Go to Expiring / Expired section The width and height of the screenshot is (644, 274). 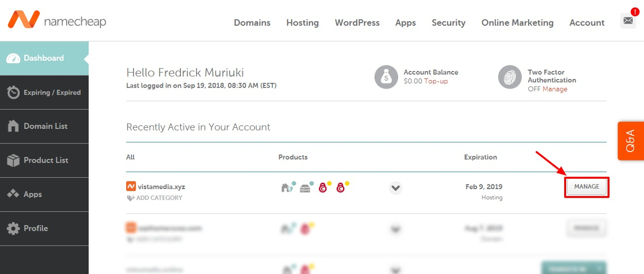(x=44, y=92)
